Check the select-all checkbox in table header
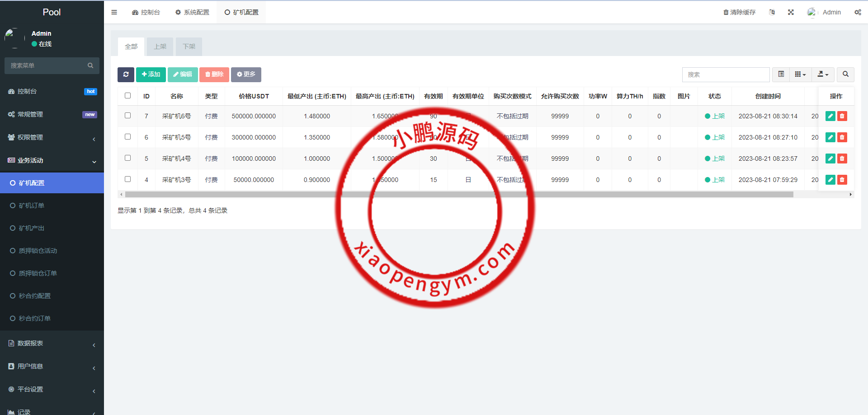 (x=127, y=96)
